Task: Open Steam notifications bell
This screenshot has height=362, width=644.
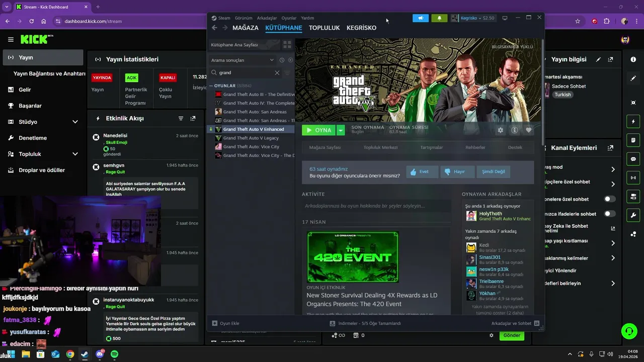Action: (x=439, y=18)
